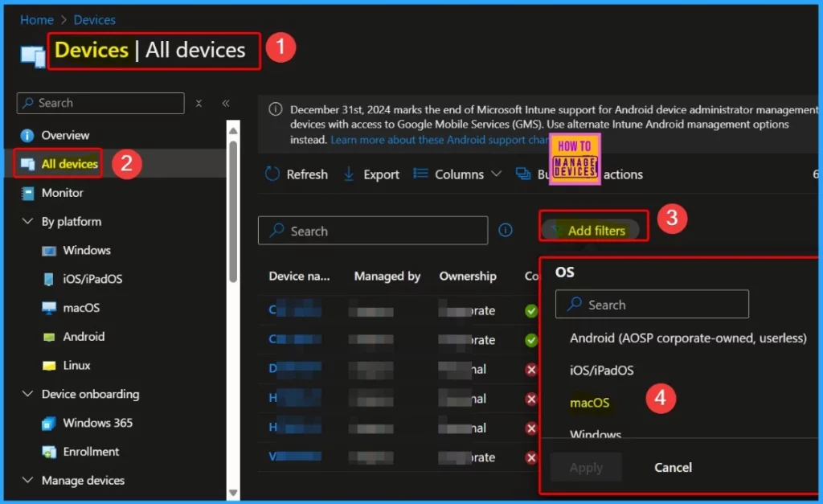The width and height of the screenshot is (823, 504).
Task: Click the Overview info icon
Action: [x=27, y=136]
